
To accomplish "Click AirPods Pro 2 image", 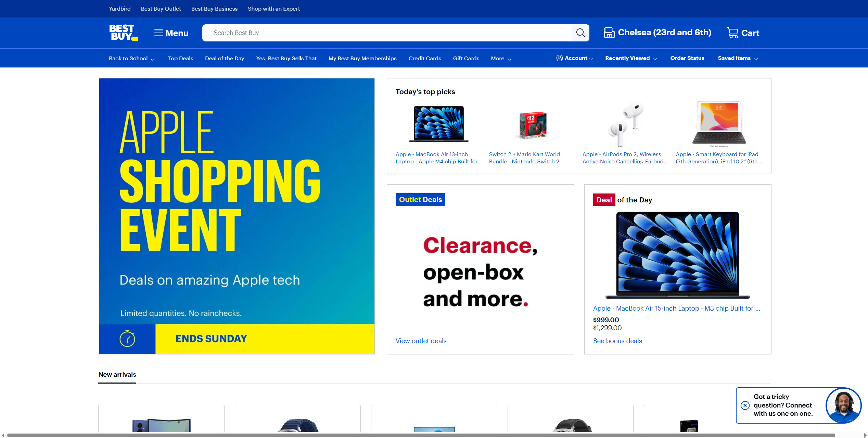I will (626, 124).
